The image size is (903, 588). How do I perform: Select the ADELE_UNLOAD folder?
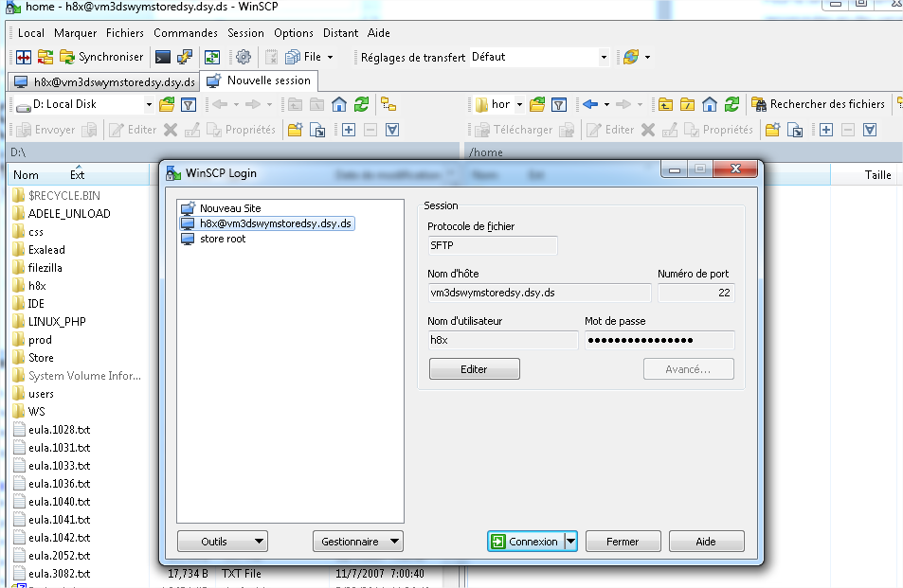pos(69,214)
